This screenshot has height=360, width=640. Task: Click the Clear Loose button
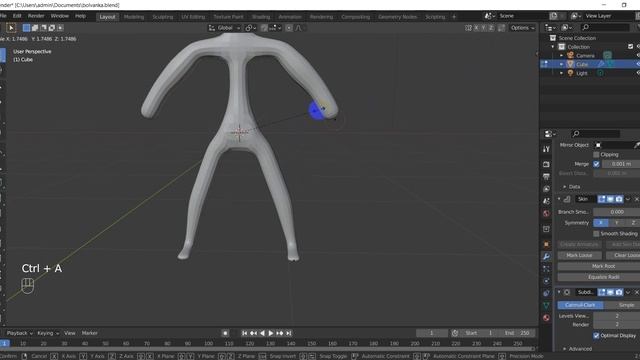[623, 255]
